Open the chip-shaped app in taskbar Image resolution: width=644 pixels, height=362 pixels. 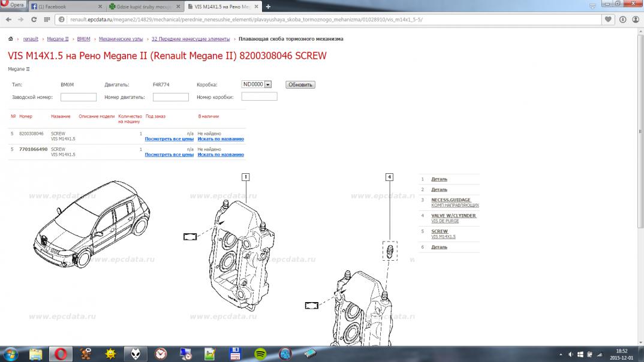[x=310, y=354]
